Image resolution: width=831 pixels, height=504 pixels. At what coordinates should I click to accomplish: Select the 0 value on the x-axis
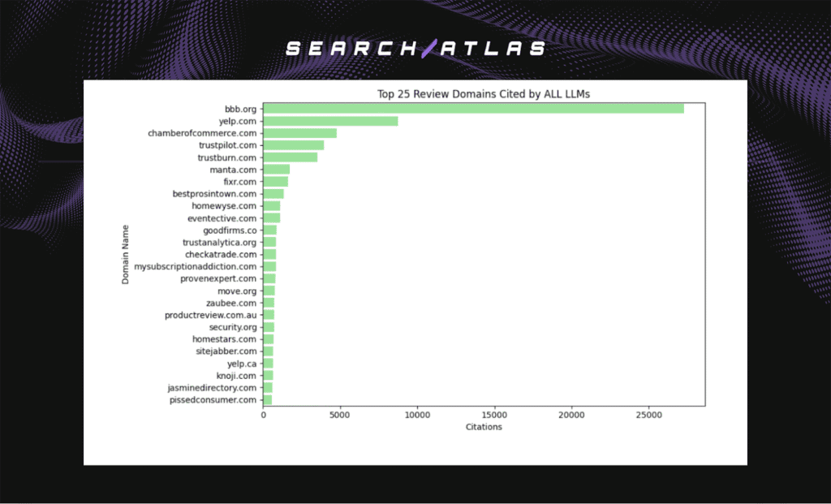pyautogui.click(x=264, y=414)
